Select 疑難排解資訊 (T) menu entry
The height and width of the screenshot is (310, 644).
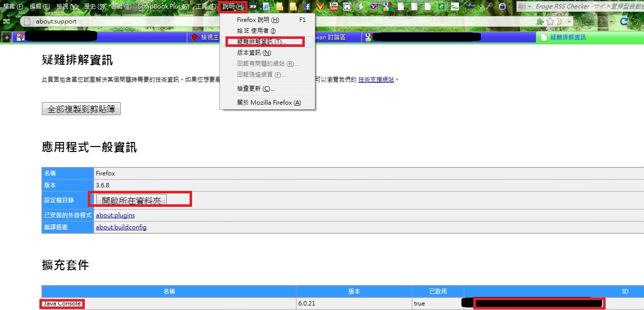(261, 42)
